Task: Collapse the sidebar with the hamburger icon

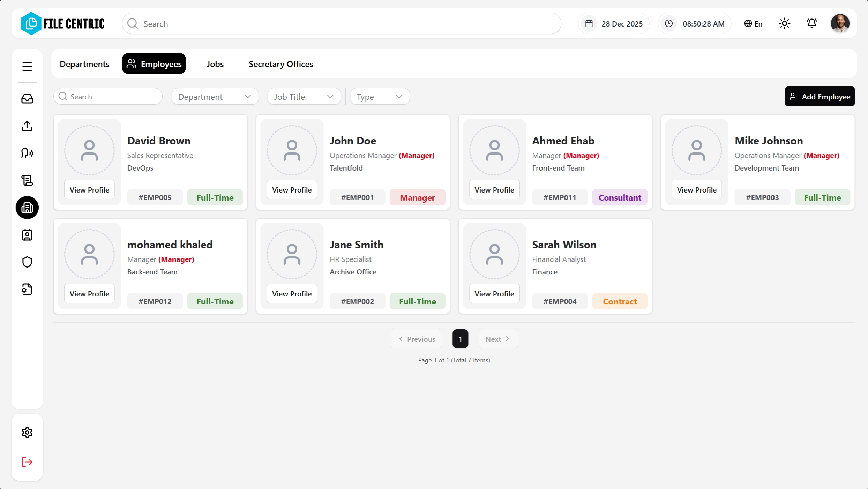Action: click(x=27, y=66)
